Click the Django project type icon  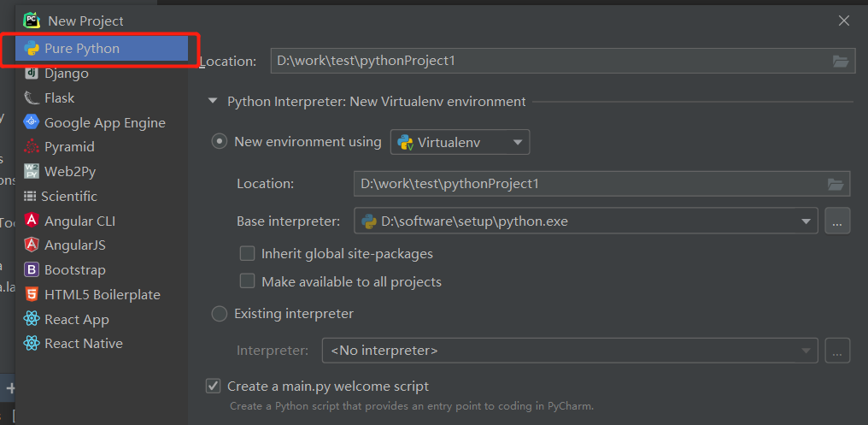pos(32,74)
